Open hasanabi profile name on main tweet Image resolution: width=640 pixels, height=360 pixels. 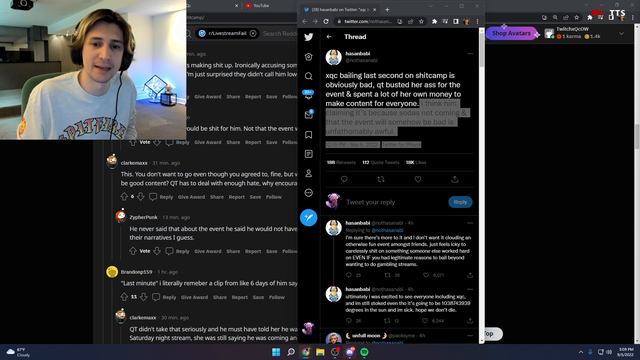(358, 53)
